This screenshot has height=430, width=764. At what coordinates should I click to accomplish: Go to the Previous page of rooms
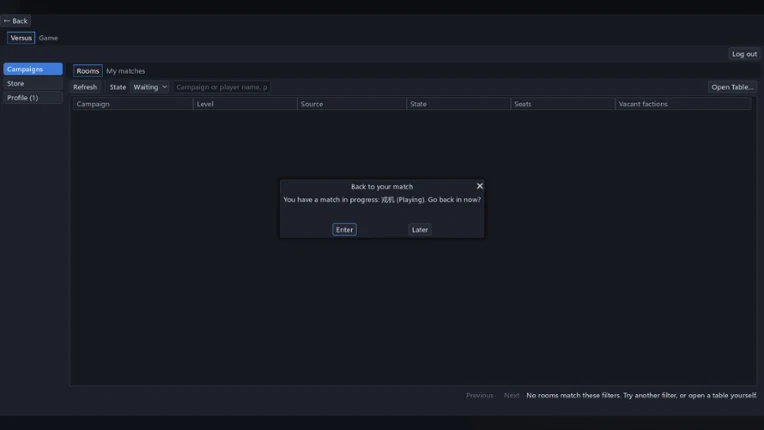[479, 395]
